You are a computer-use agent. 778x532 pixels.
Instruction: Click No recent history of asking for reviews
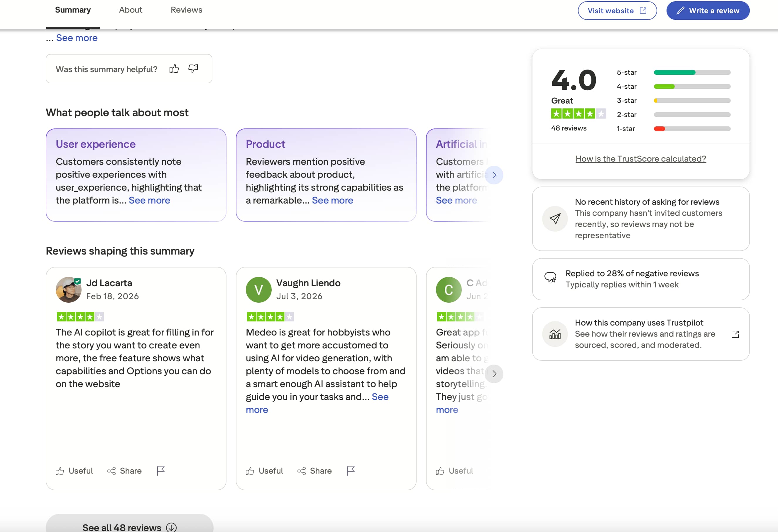pyautogui.click(x=647, y=202)
